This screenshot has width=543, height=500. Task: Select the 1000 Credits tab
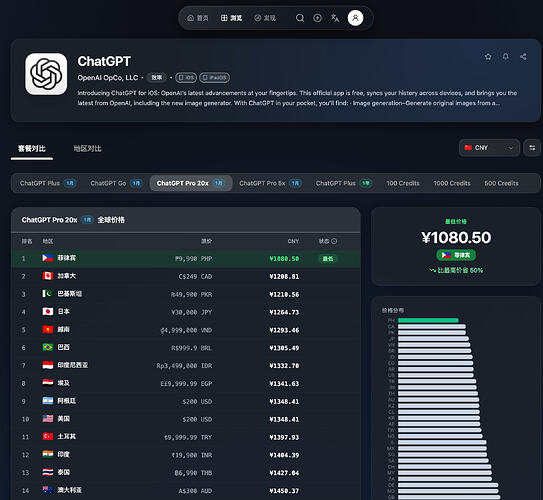coord(452,183)
